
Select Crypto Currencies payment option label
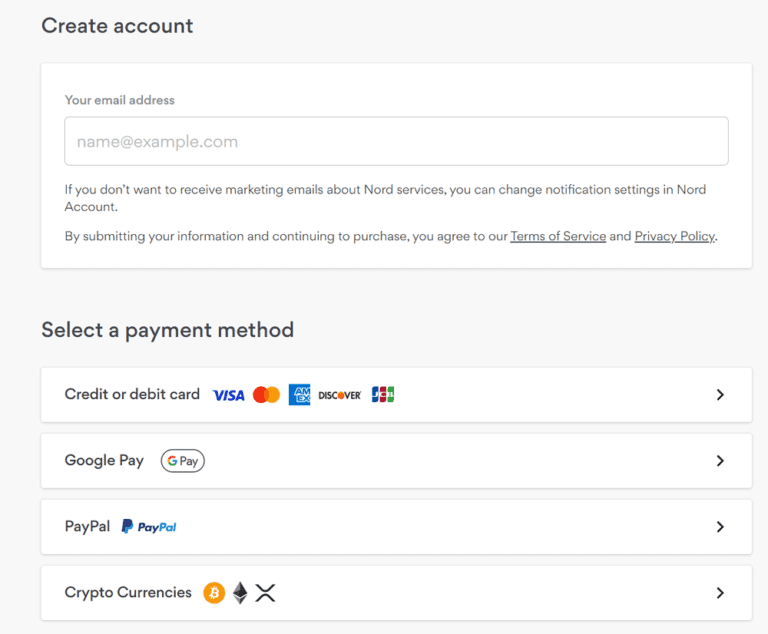point(128,593)
